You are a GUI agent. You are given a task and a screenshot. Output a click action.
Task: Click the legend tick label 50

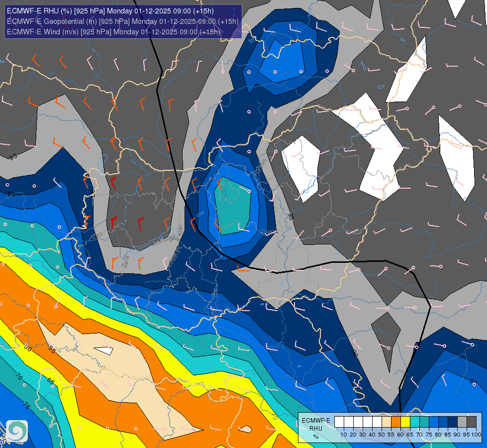(x=382, y=435)
